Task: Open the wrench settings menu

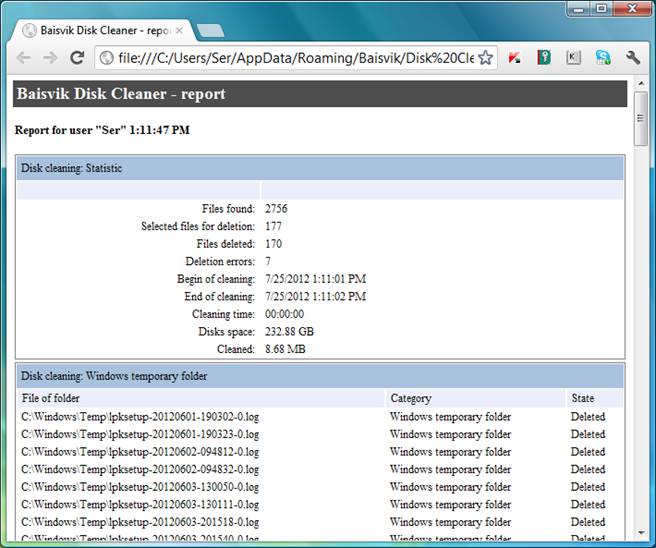Action: pos(633,58)
